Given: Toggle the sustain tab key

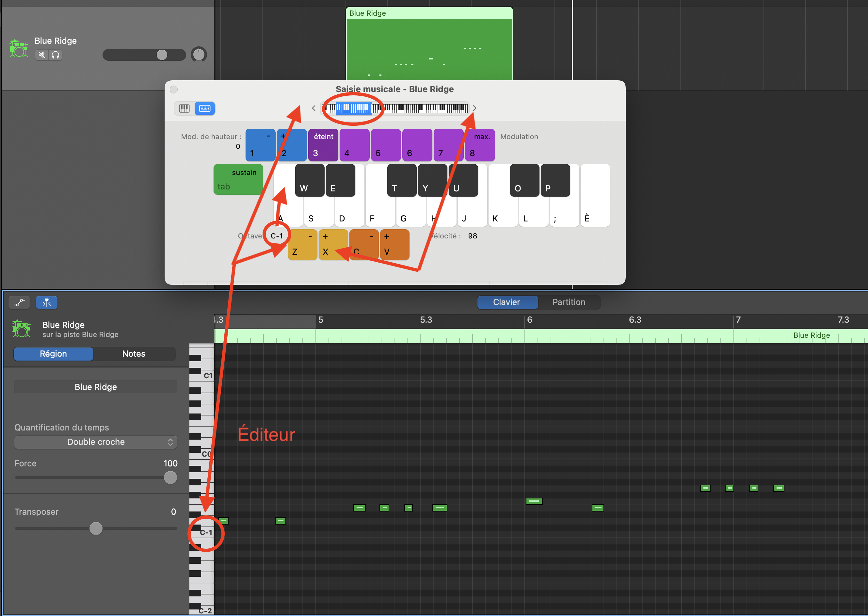Looking at the screenshot, I should coord(238,179).
